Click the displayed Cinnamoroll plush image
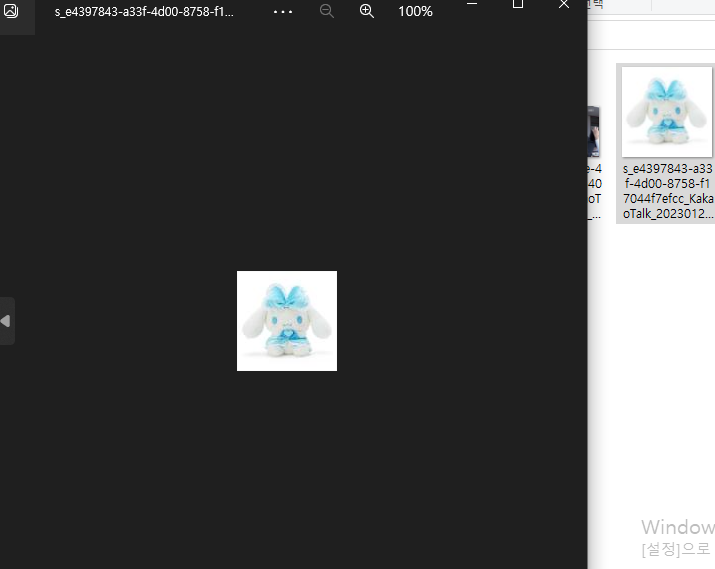This screenshot has width=715, height=569. pyautogui.click(x=287, y=321)
